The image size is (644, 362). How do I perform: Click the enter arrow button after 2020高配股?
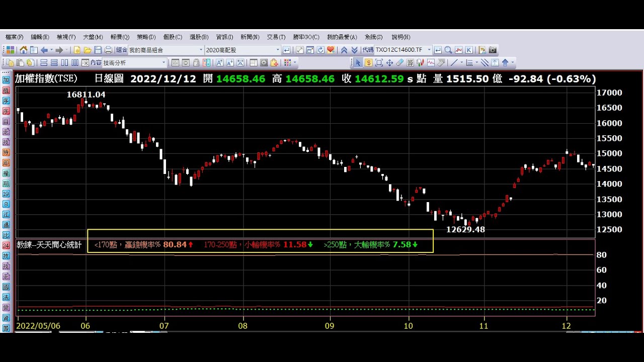[286, 50]
